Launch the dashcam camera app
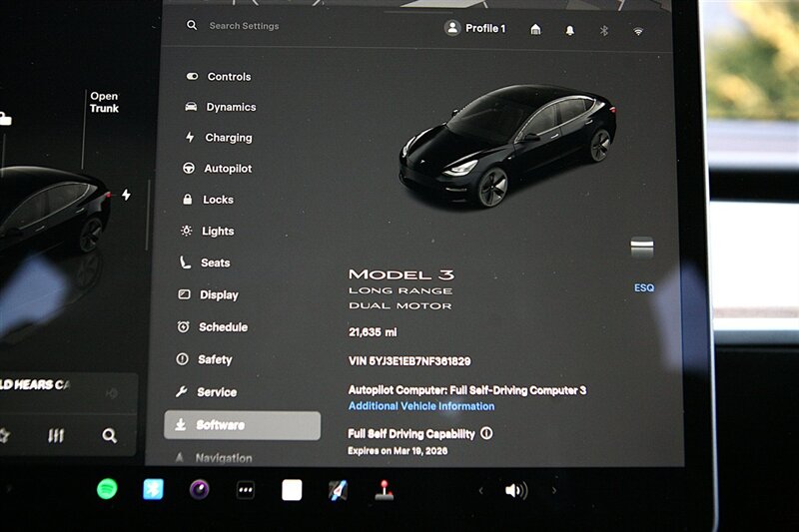Viewport: 799px width, 532px height. pyautogui.click(x=200, y=490)
